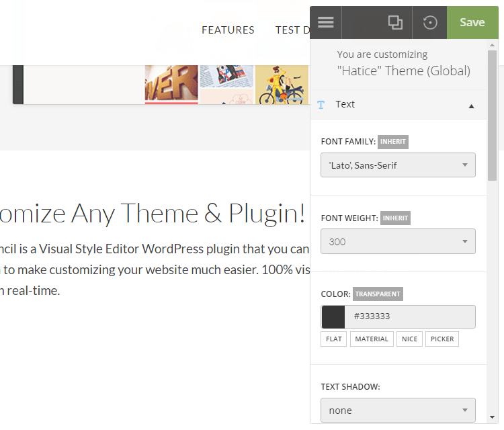Screen dimensions: 504x430
Task: Collapse the Text section arrow
Action: 471,106
